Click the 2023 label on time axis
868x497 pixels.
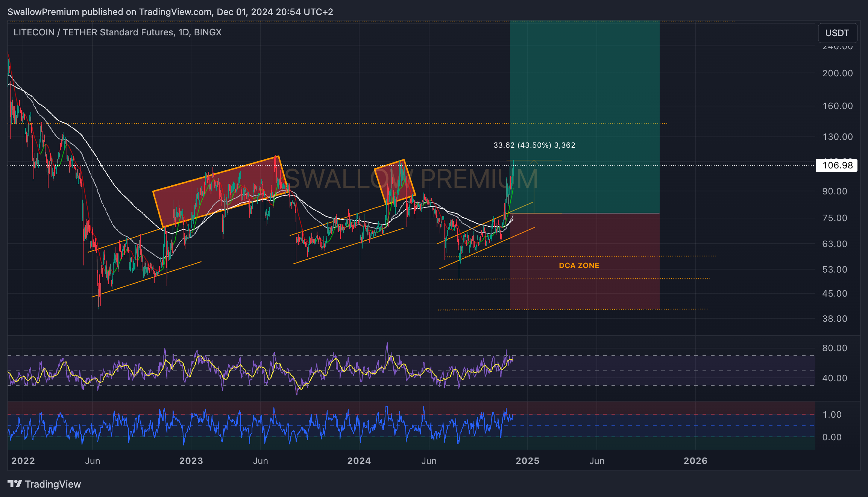(191, 461)
